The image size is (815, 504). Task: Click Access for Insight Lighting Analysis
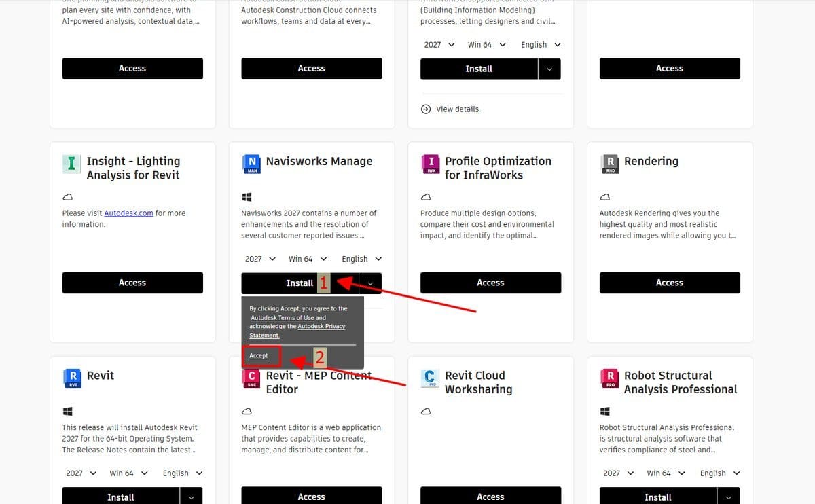(x=132, y=283)
